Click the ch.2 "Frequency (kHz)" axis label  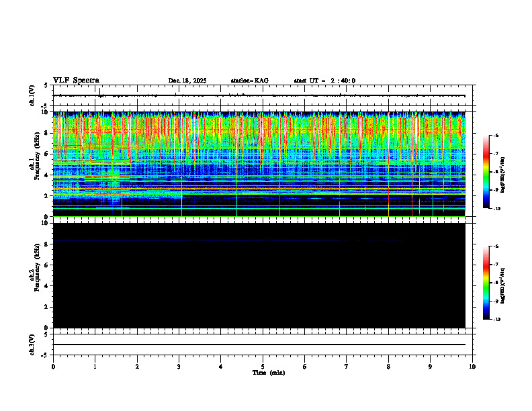pyautogui.click(x=37, y=267)
